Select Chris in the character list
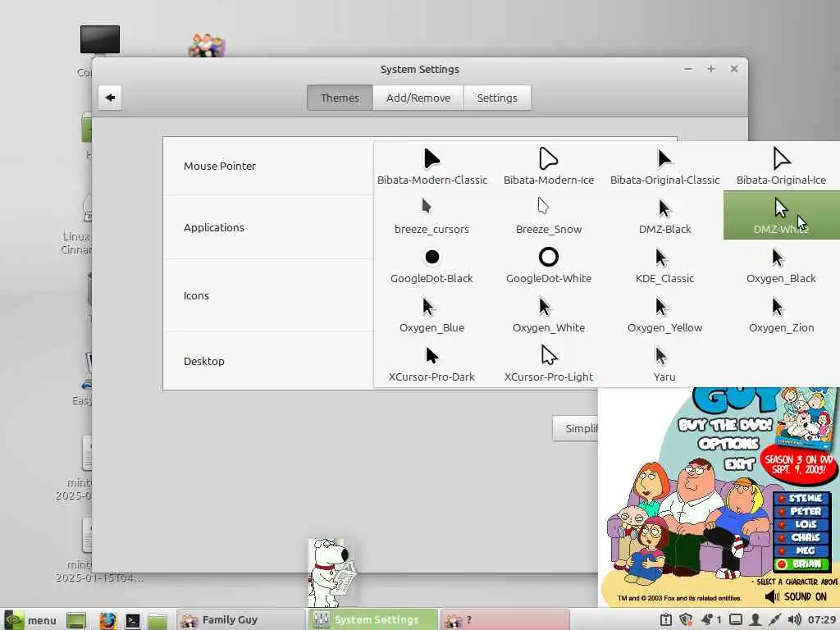The width and height of the screenshot is (840, 630). 802,536
